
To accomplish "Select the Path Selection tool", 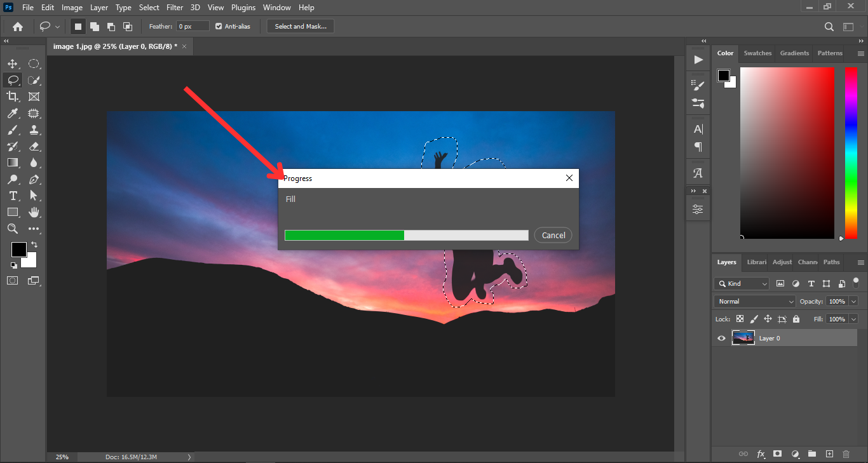I will 34,196.
